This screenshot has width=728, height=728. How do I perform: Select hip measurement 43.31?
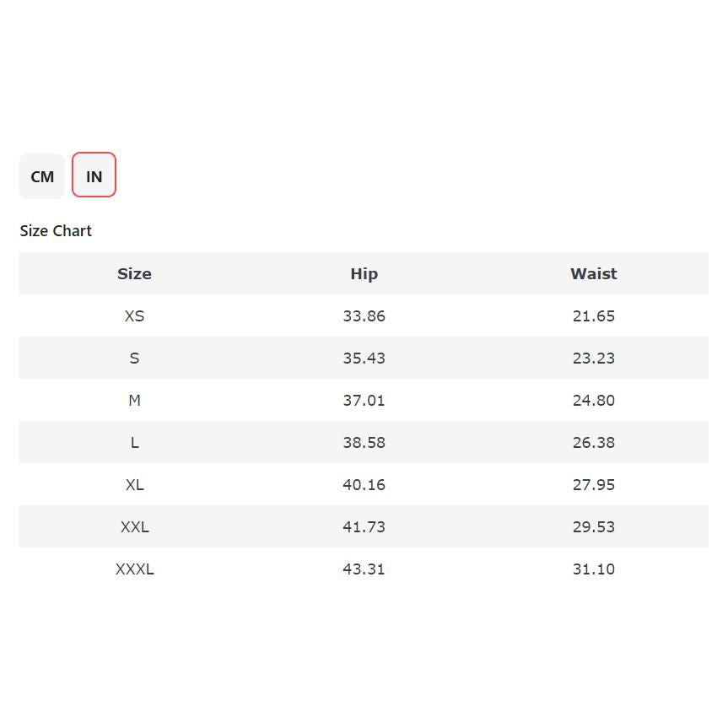(x=364, y=569)
